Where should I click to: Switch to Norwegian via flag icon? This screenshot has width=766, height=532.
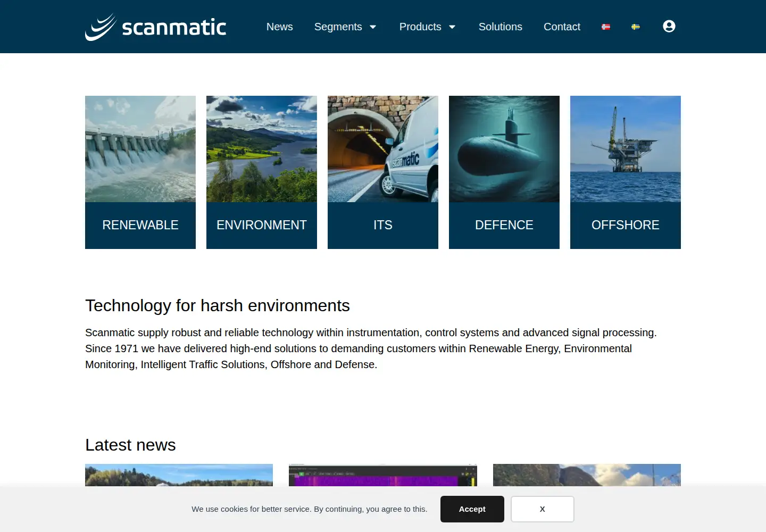606,27
